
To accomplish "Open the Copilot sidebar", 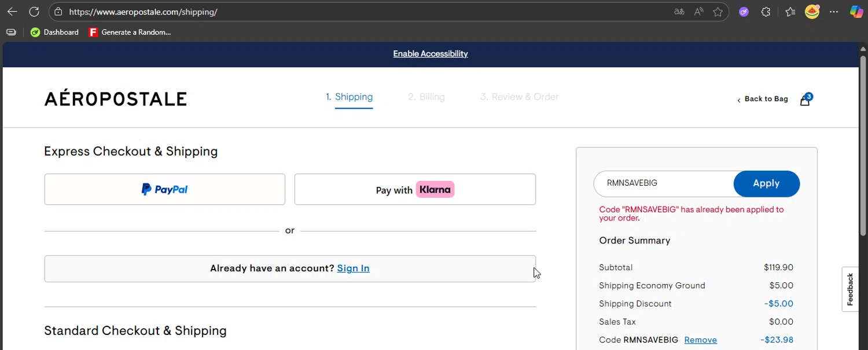I will [856, 12].
